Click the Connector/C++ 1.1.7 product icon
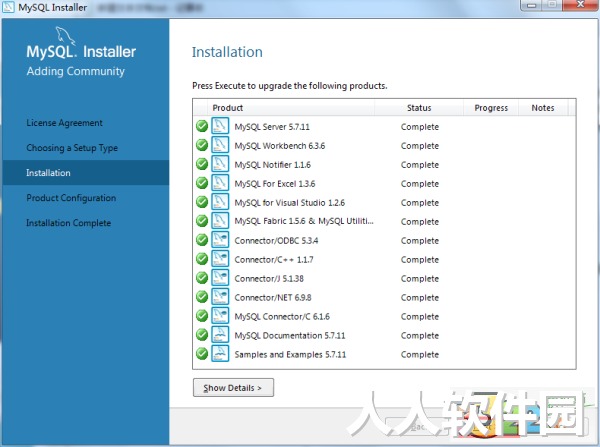 click(220, 258)
